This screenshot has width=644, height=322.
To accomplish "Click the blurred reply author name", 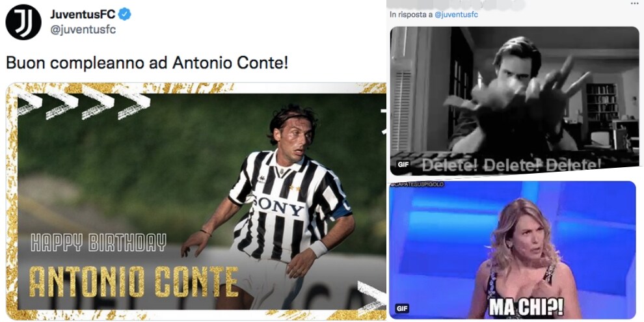I will tap(456, 5).
